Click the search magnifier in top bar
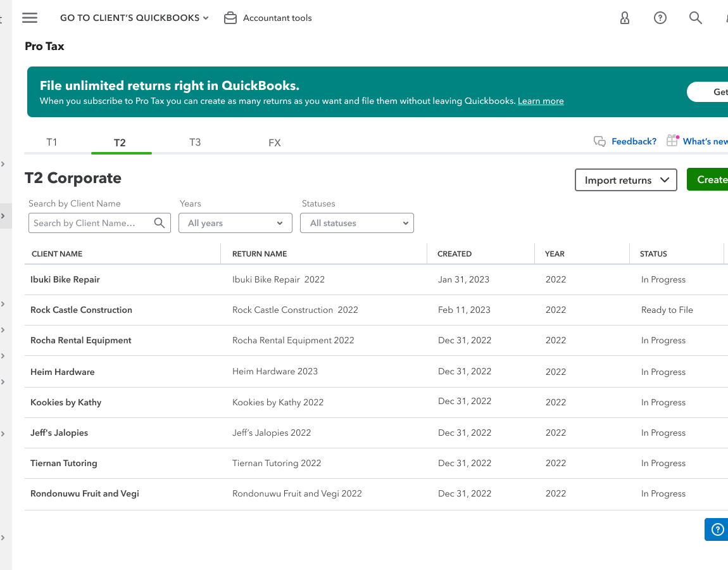 [695, 18]
